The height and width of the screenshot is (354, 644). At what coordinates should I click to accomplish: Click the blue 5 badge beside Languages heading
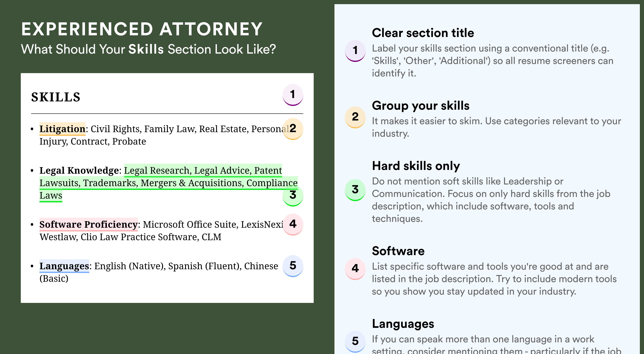click(x=355, y=341)
